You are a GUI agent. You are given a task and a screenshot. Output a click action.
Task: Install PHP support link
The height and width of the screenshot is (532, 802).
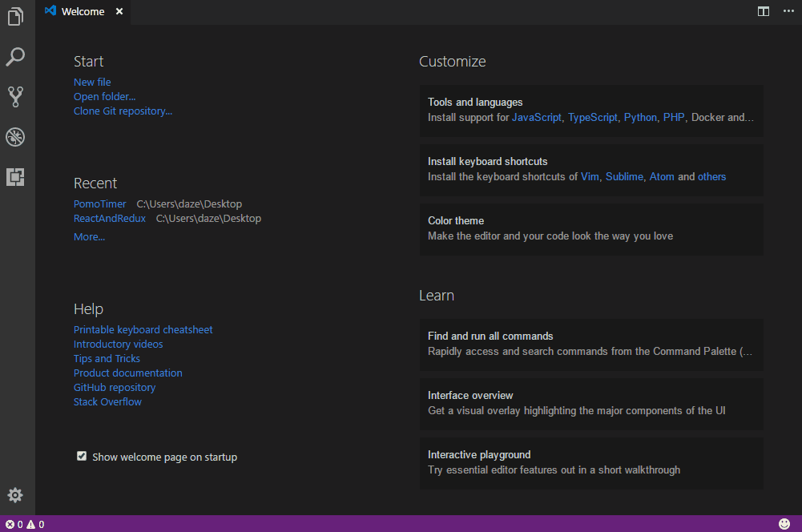(674, 118)
